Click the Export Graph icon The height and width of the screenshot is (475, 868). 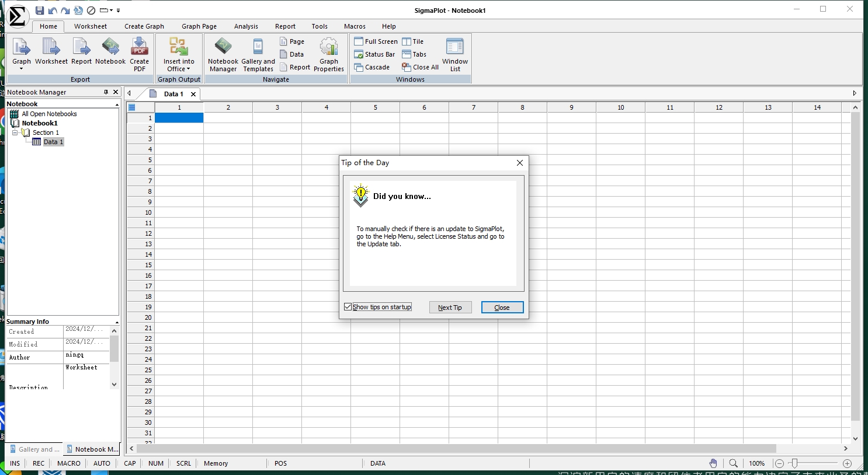click(x=22, y=53)
